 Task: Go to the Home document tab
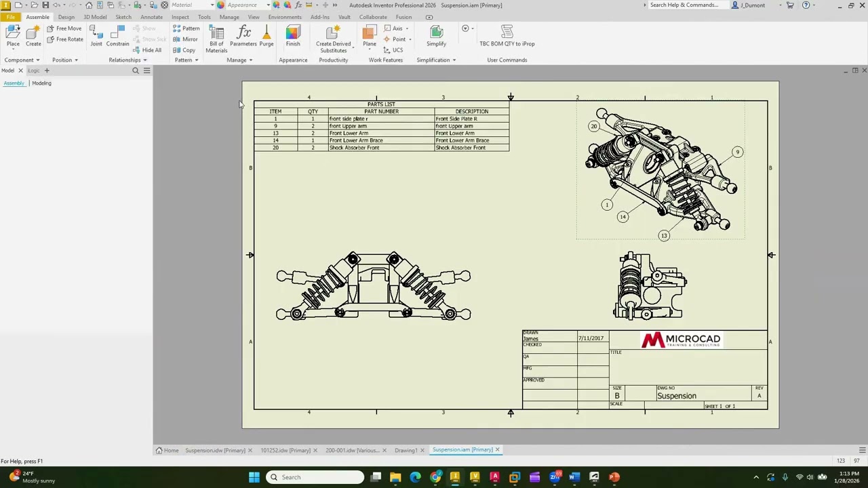click(167, 450)
